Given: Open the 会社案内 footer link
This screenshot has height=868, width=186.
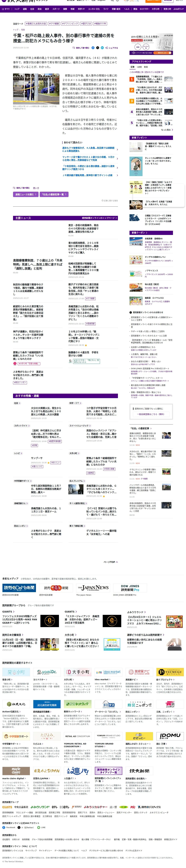Looking at the screenshot, I should click(x=6, y=839).
